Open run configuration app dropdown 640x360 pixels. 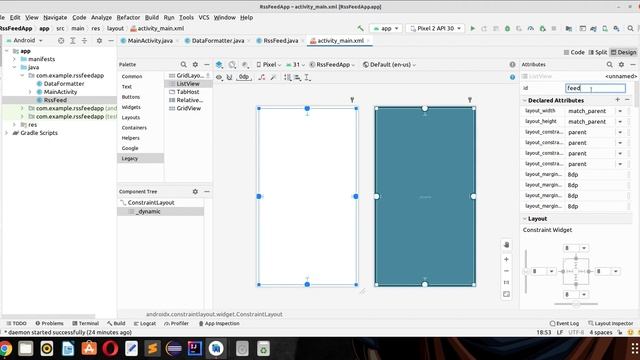pyautogui.click(x=386, y=29)
